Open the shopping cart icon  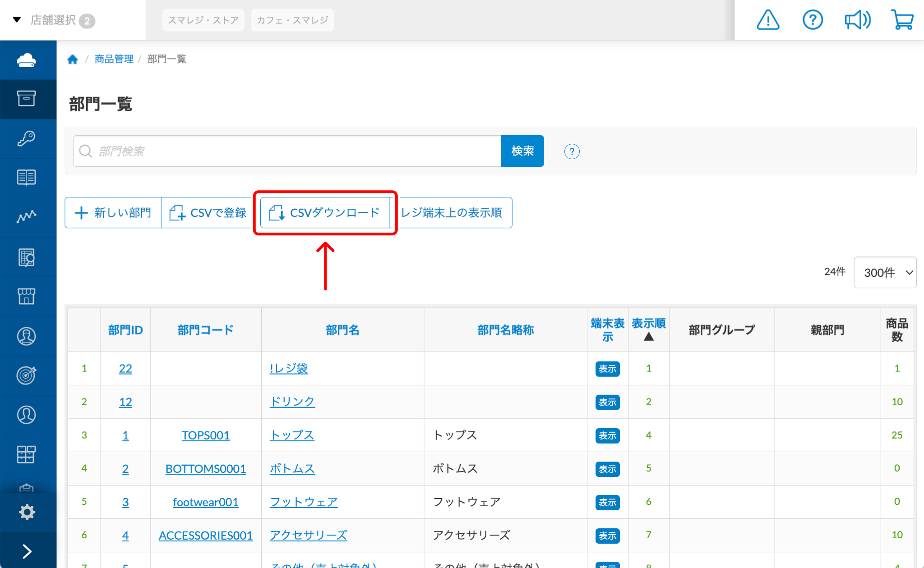pos(902,20)
